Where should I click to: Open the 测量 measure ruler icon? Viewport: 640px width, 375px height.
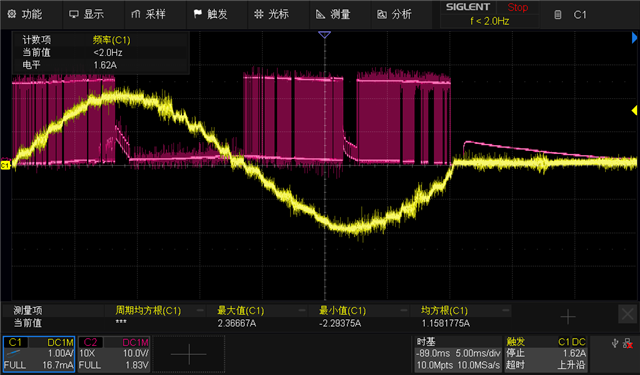tap(320, 14)
